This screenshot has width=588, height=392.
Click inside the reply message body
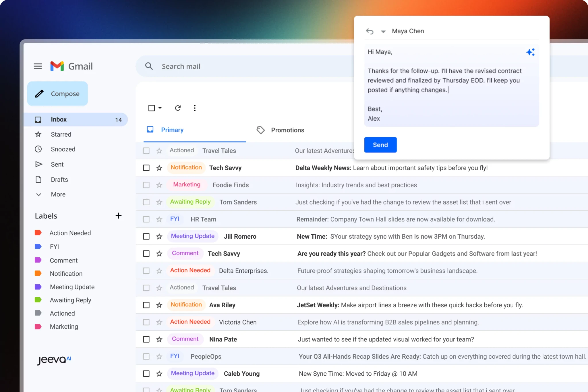tap(452, 85)
